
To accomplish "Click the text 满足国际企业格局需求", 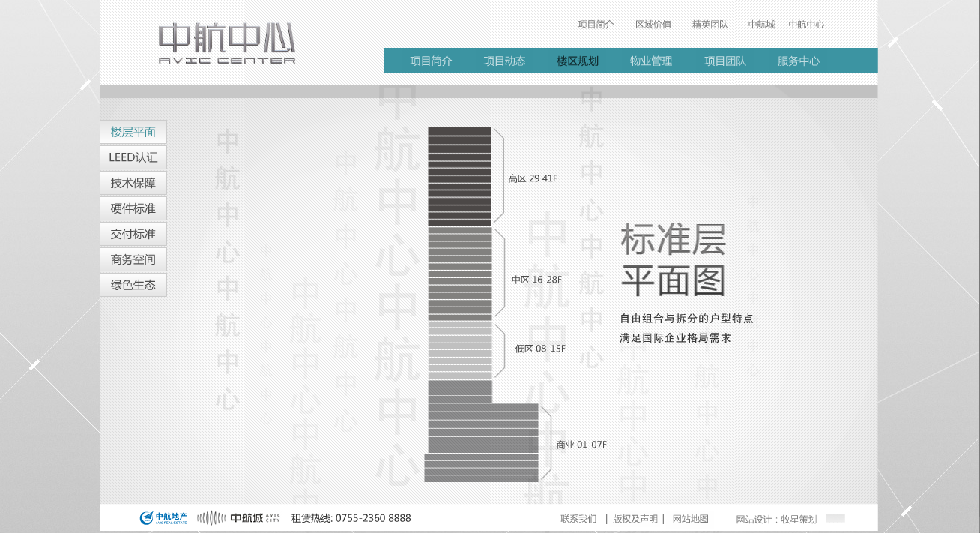I will [x=675, y=338].
